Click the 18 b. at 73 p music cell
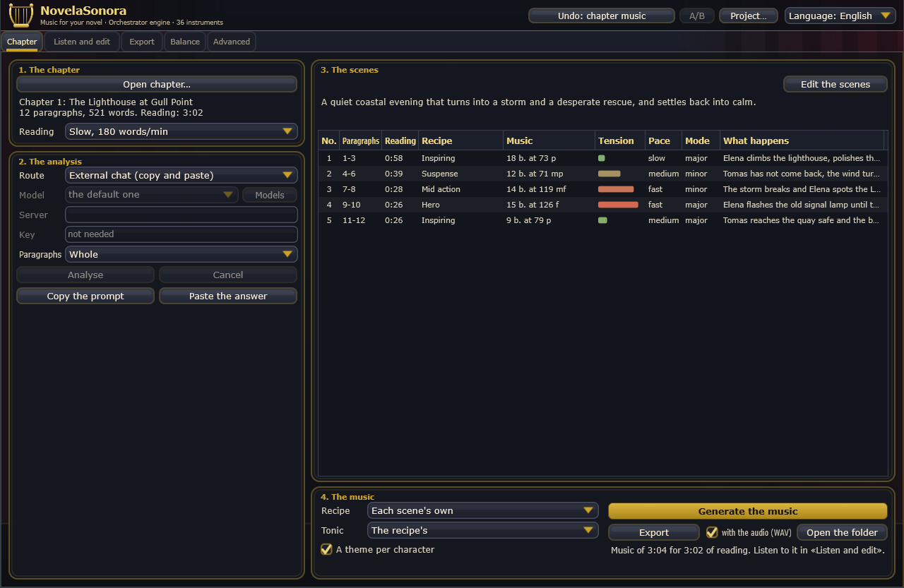The width and height of the screenshot is (904, 588). tap(549, 158)
